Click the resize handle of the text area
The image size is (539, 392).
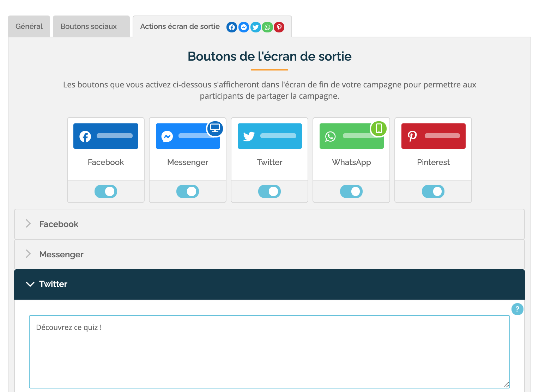point(506,385)
